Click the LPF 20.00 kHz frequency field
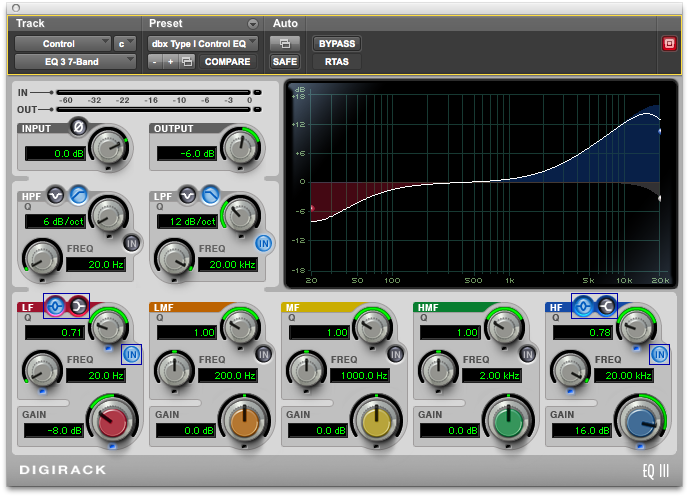The image size is (689, 497). pos(228,265)
